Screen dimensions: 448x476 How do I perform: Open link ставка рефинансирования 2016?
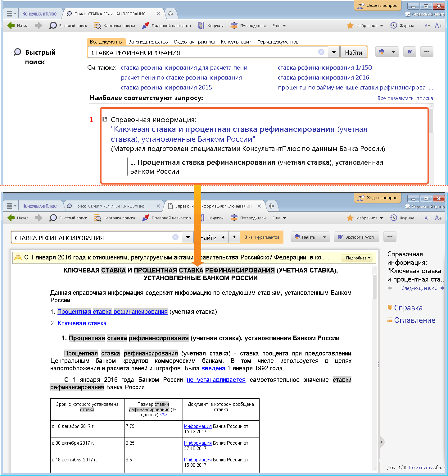(x=323, y=78)
